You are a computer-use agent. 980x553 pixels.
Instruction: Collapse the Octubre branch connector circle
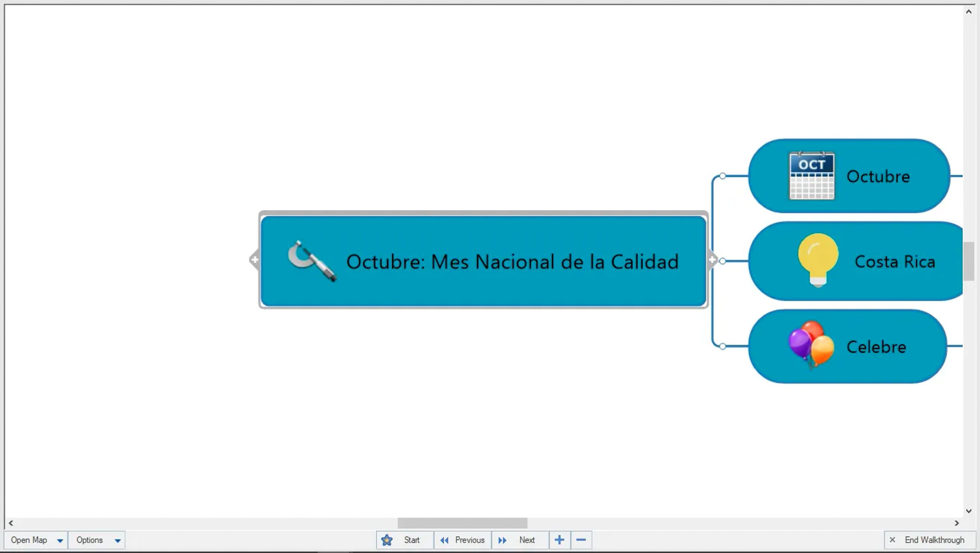[722, 176]
